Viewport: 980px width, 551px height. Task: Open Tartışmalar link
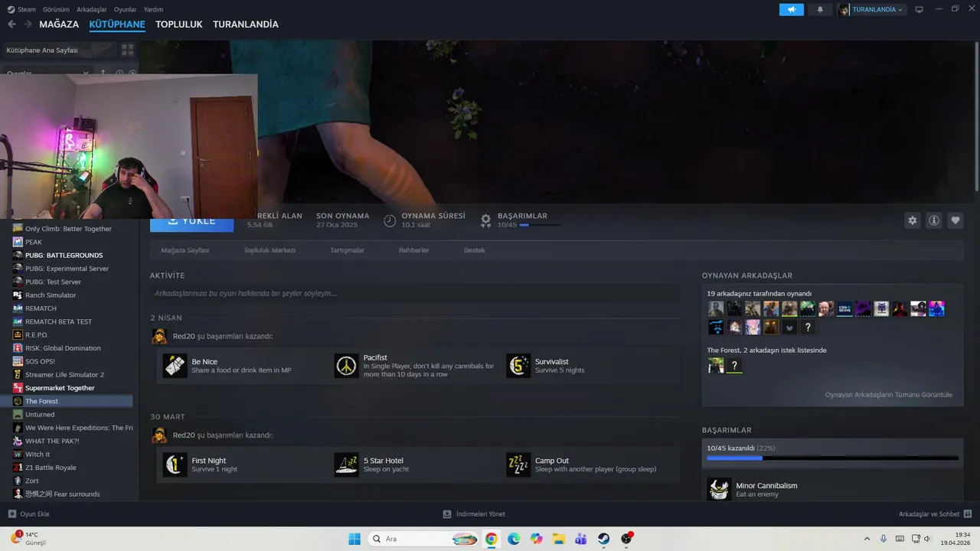tap(347, 250)
